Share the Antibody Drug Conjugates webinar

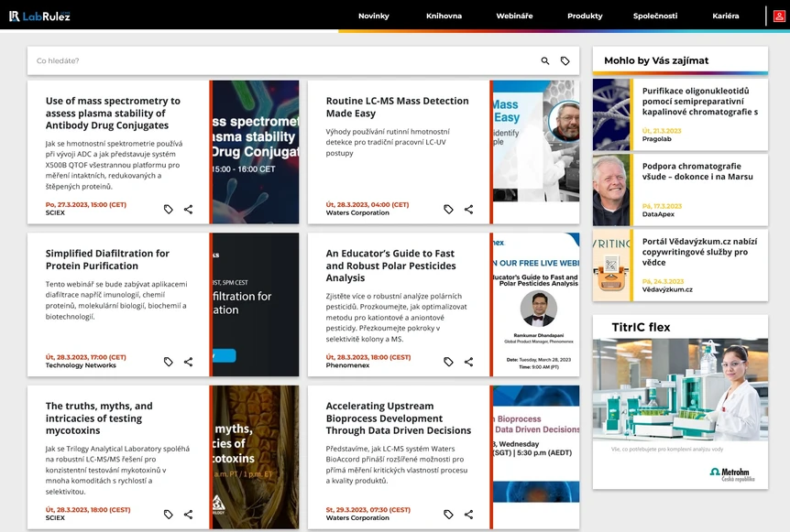189,210
